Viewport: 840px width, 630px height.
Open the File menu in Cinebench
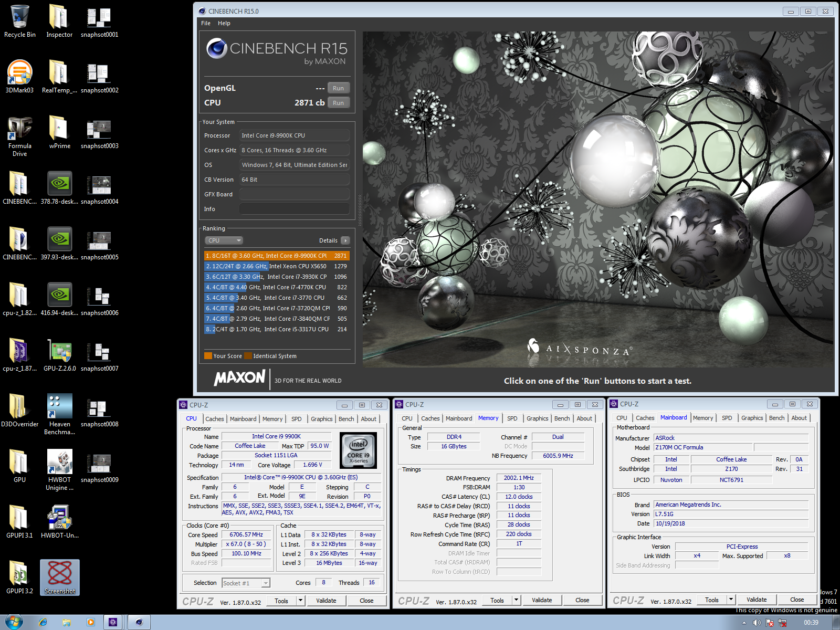[x=206, y=23]
